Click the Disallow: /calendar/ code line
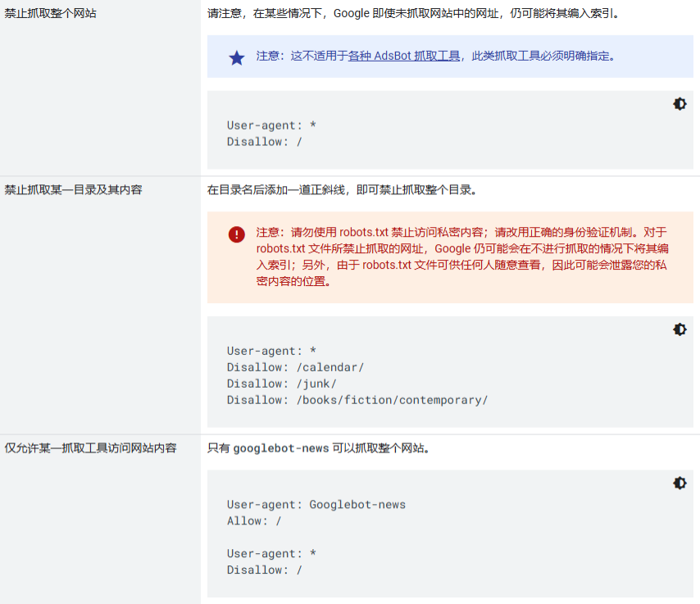700x604 pixels. (x=295, y=367)
